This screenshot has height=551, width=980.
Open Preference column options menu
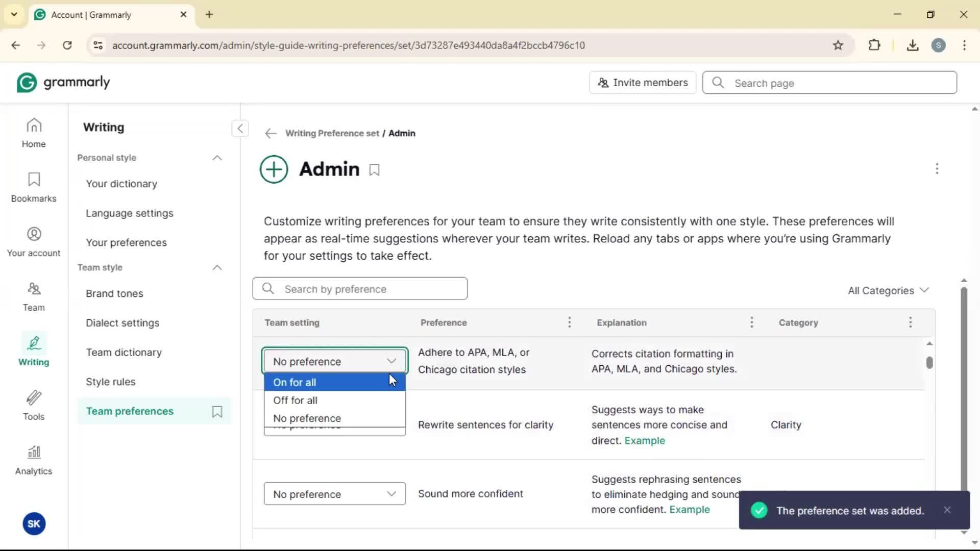click(570, 322)
